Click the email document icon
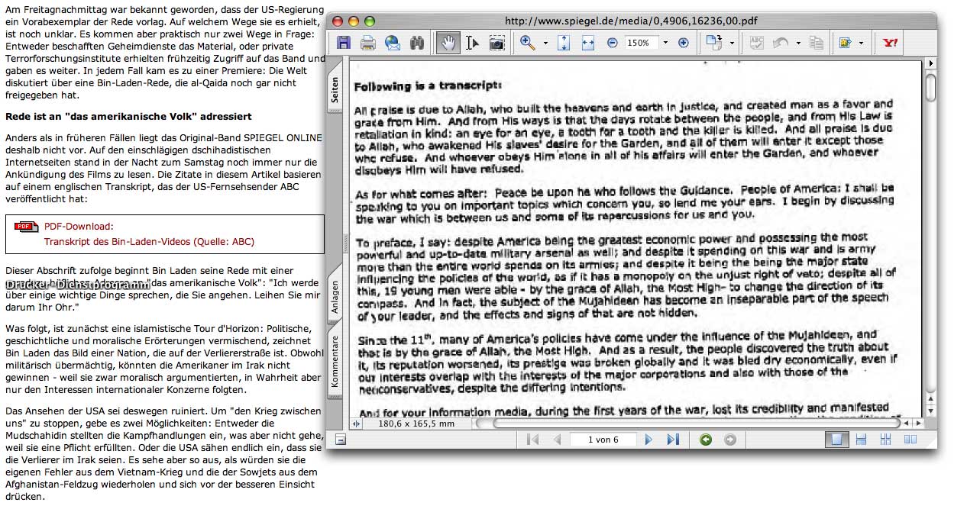Screen dimensions: 980x509 pos(393,43)
